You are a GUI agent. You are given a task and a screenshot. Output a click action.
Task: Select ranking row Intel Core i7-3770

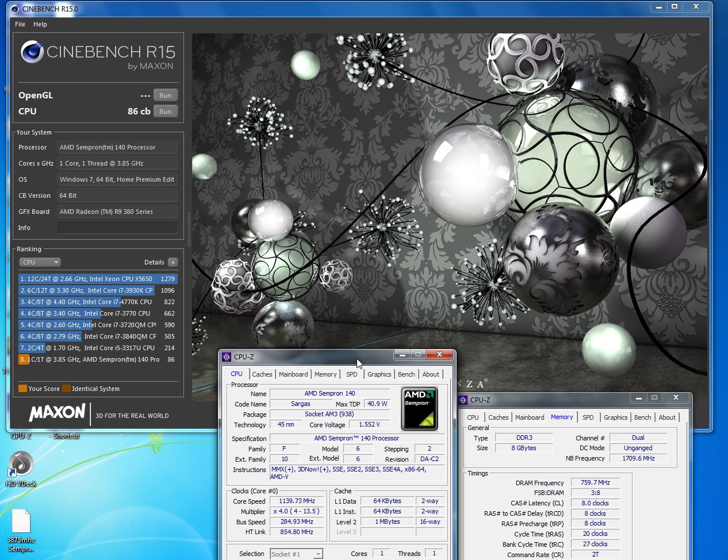(x=98, y=313)
